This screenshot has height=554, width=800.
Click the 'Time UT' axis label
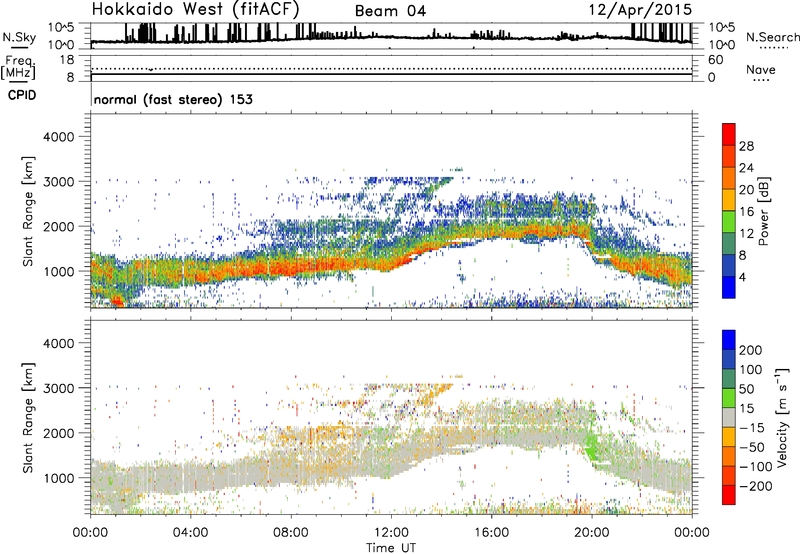coord(391,547)
